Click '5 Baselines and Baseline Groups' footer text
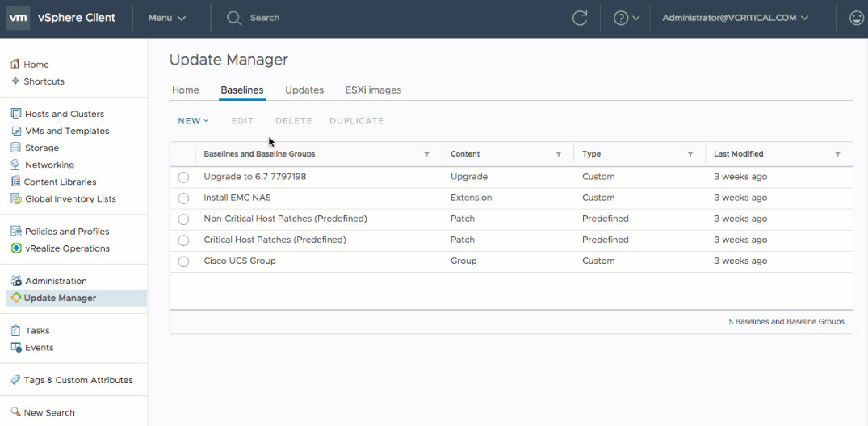868x426 pixels. point(786,321)
